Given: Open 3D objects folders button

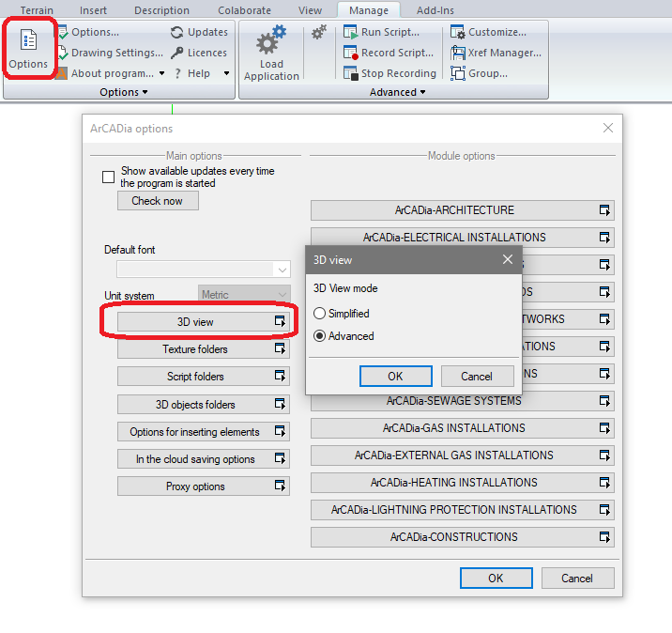Looking at the screenshot, I should (203, 405).
